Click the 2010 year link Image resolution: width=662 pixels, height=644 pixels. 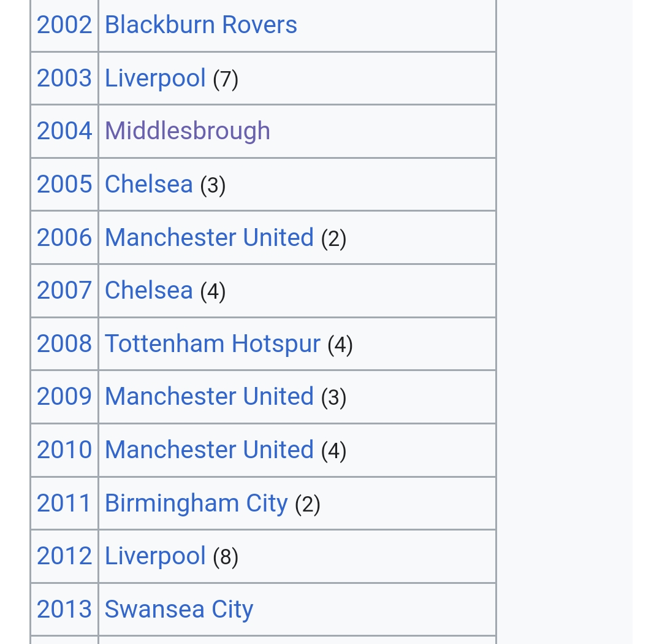coord(64,450)
